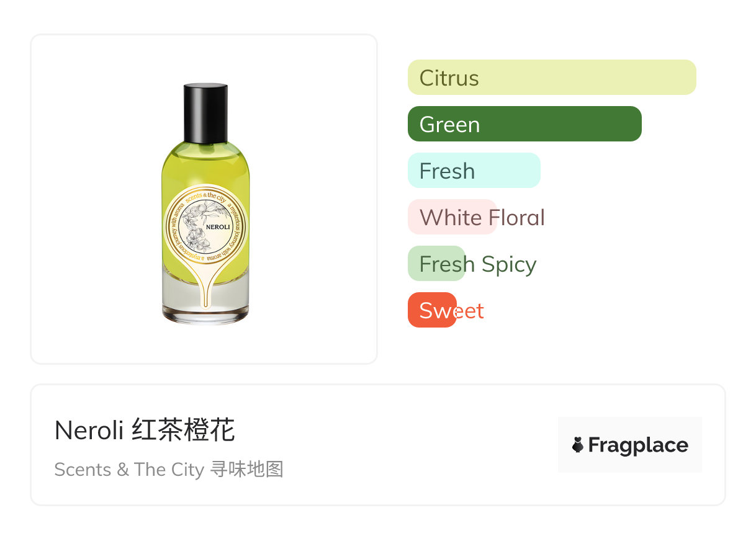Click the Green label text
The width and height of the screenshot is (756, 536).
point(449,125)
